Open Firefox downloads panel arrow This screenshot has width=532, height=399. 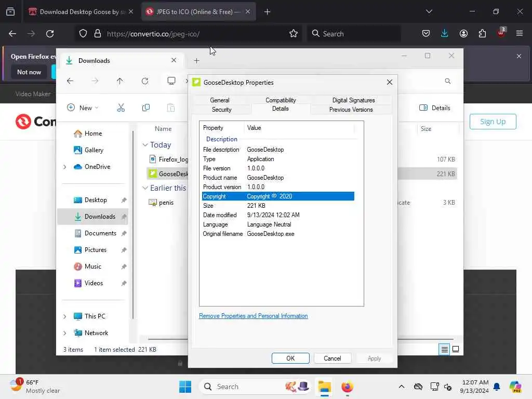[x=445, y=34]
